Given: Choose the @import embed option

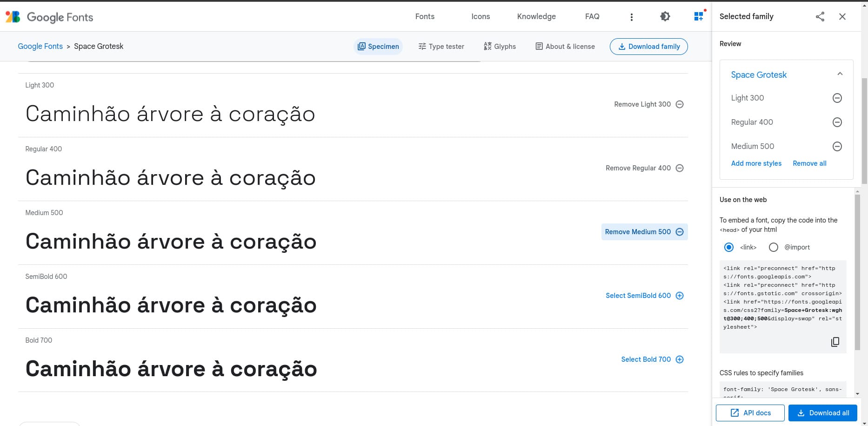Looking at the screenshot, I should tap(774, 247).
